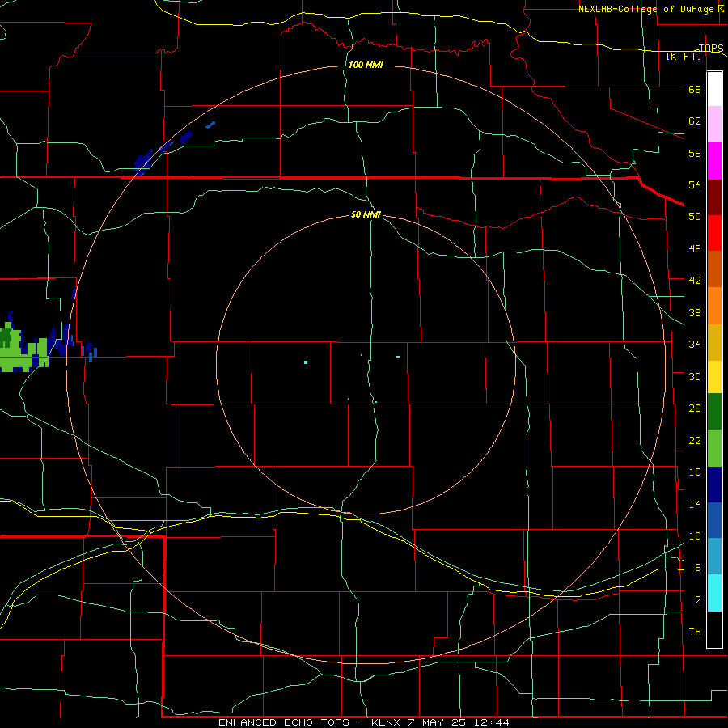Click the '66' legend value
The height and width of the screenshot is (728, 728).
coord(695,89)
